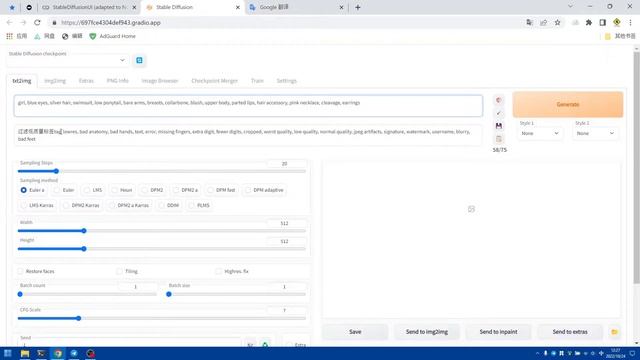Open the browser extensions puzzle icon
This screenshot has height=360, width=640.
click(x=589, y=22)
